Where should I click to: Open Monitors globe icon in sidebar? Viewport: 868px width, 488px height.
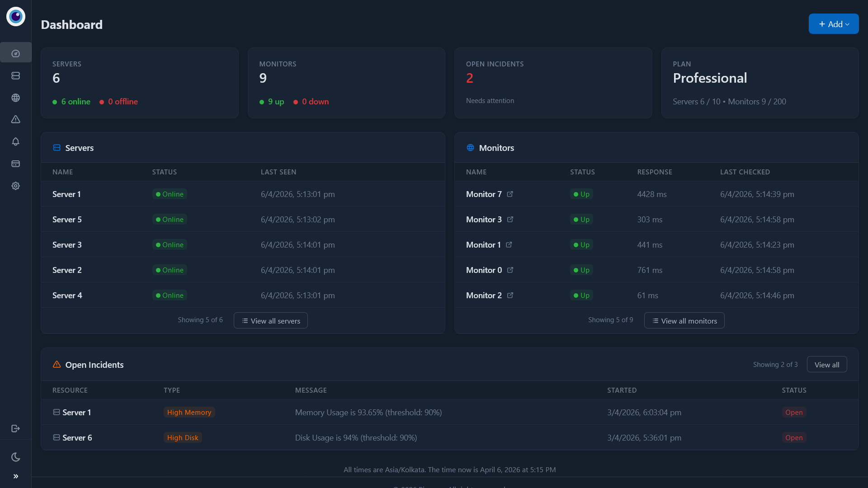coord(15,98)
